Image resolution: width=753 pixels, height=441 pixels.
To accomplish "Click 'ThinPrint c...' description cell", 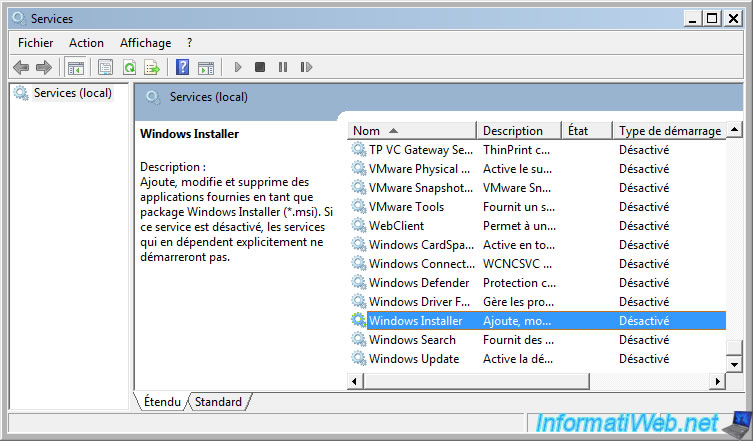I will [516, 150].
